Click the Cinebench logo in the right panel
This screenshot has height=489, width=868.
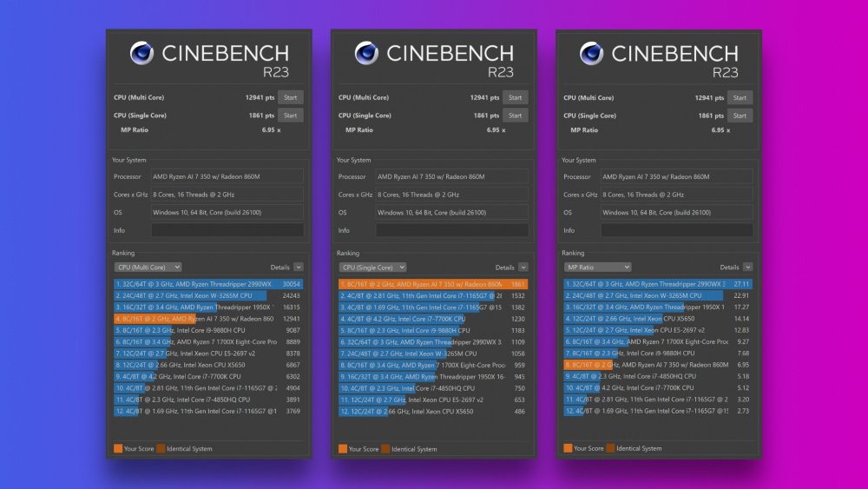coord(591,54)
